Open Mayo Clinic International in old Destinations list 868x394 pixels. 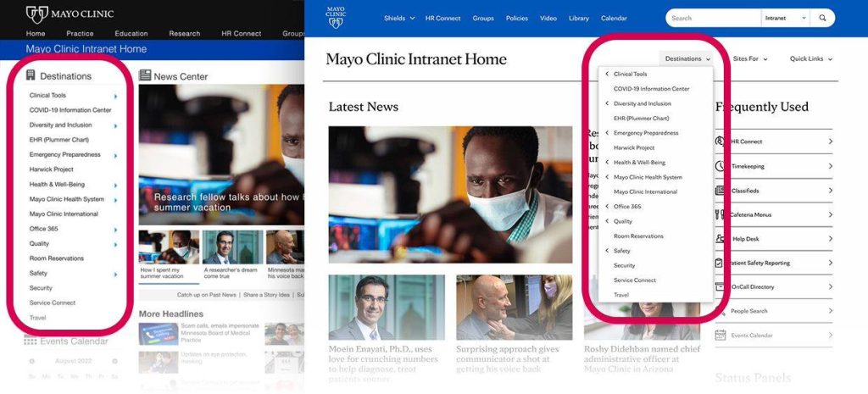(64, 214)
